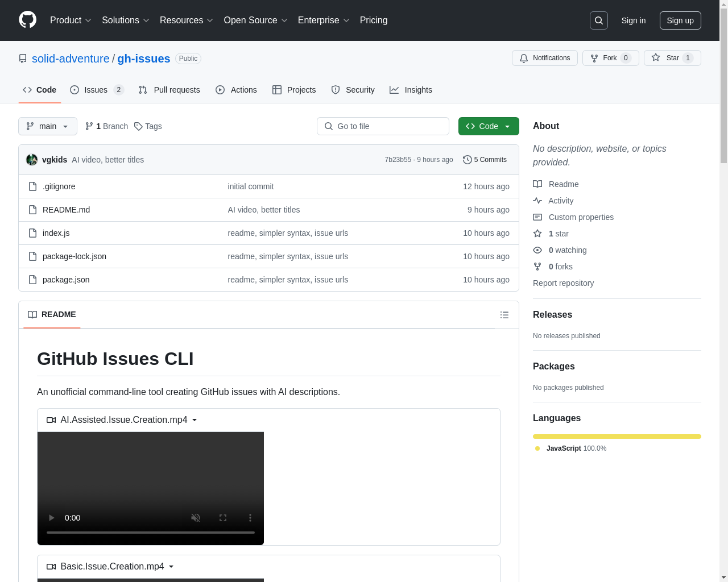
Task: Open the gh-issues repository link
Action: click(144, 59)
